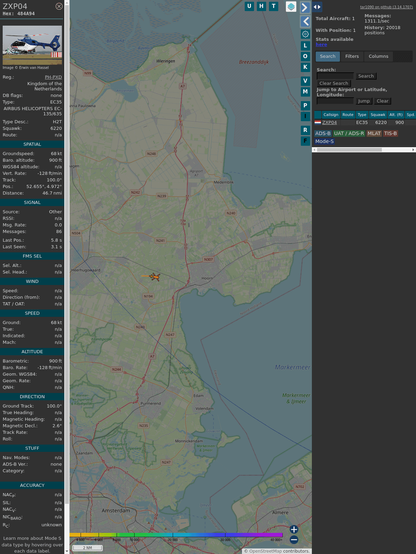Screen dimensions: 416x554
Task: Toggle the P persistence mode button
Action: tap(305, 105)
